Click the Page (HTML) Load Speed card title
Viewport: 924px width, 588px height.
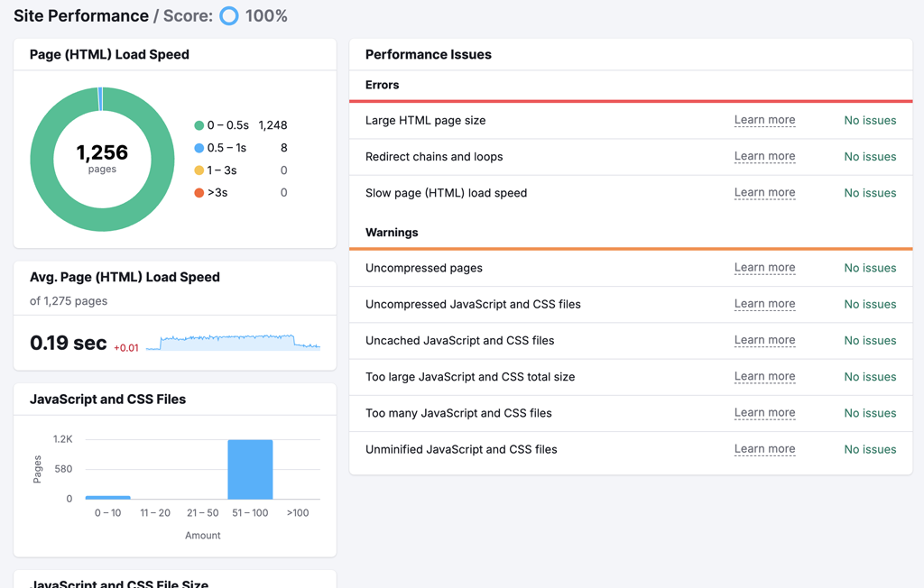pos(109,54)
